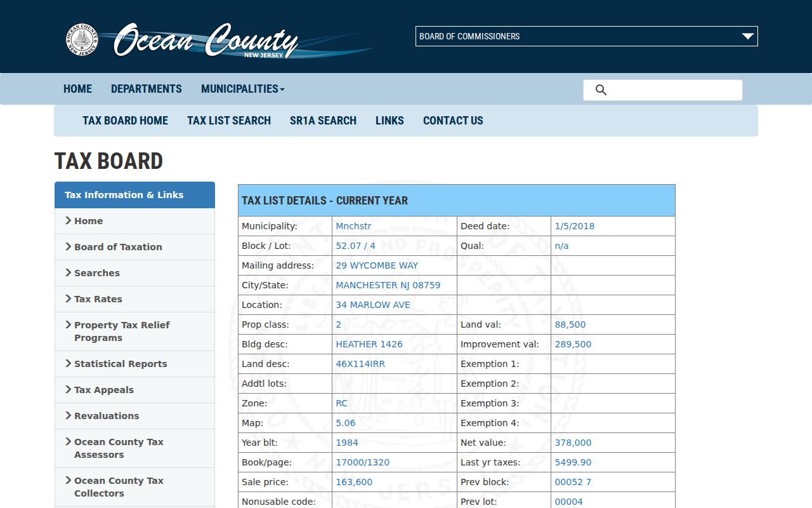Open the Links menu item
The height and width of the screenshot is (508, 812).
click(x=390, y=121)
